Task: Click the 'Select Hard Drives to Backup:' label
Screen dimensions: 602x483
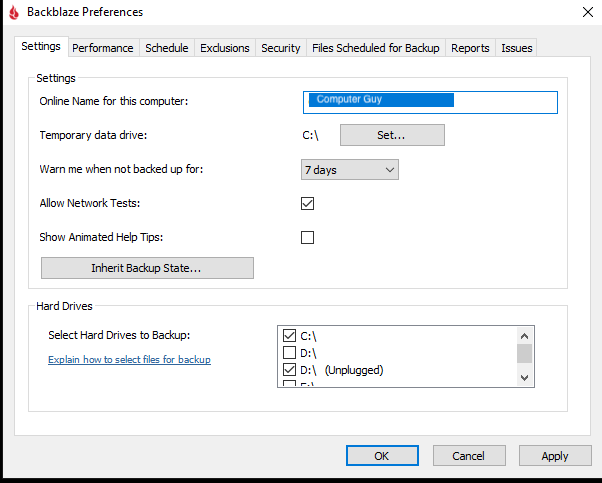Action: pyautogui.click(x=119, y=335)
